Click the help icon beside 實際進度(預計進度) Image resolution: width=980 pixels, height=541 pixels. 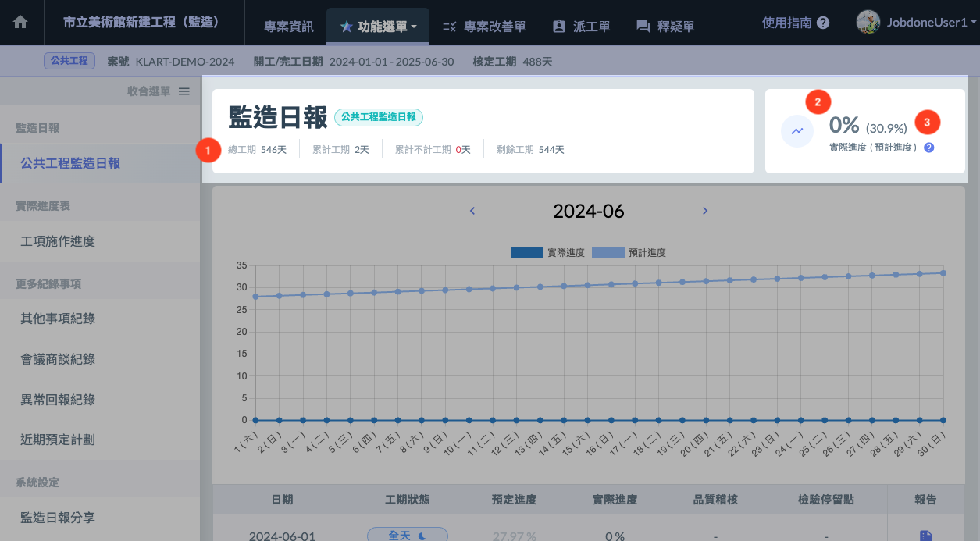(929, 147)
